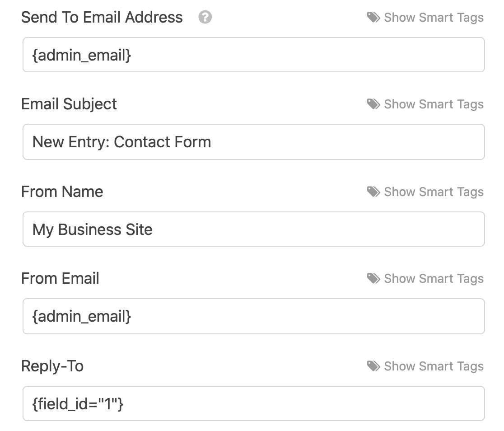Viewport: 504px width, 431px height.
Task: Click inside the Send To Email Address field
Action: pos(253,54)
